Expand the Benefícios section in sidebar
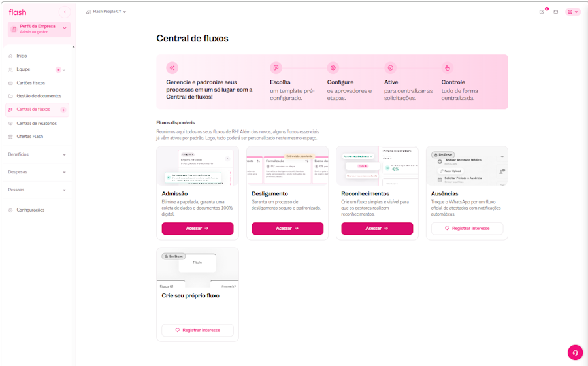The image size is (588, 366). (37, 154)
